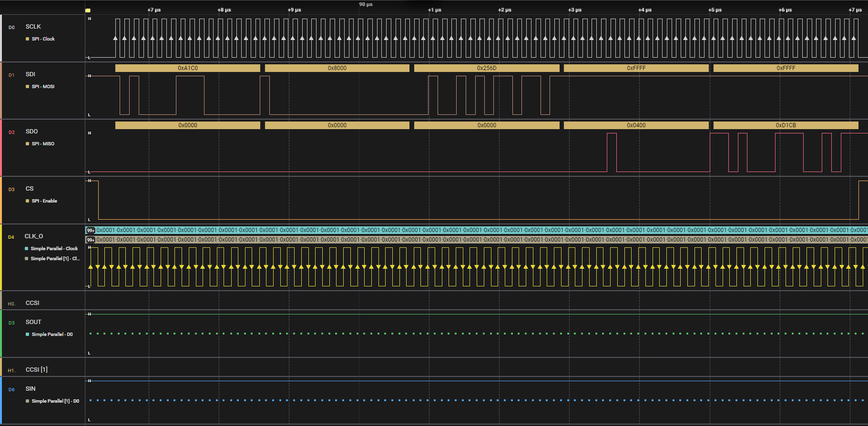Click the teal Simple Parallel - Clock dot
The height and width of the screenshot is (426, 868).
point(26,249)
